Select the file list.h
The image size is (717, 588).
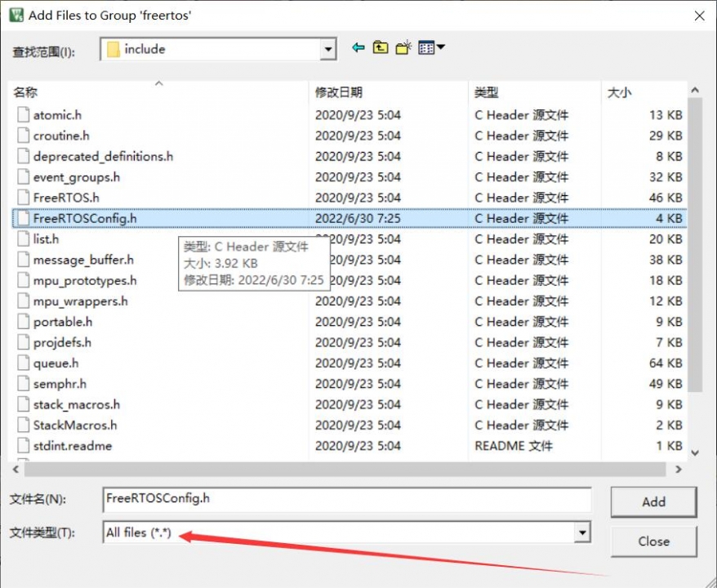click(46, 239)
